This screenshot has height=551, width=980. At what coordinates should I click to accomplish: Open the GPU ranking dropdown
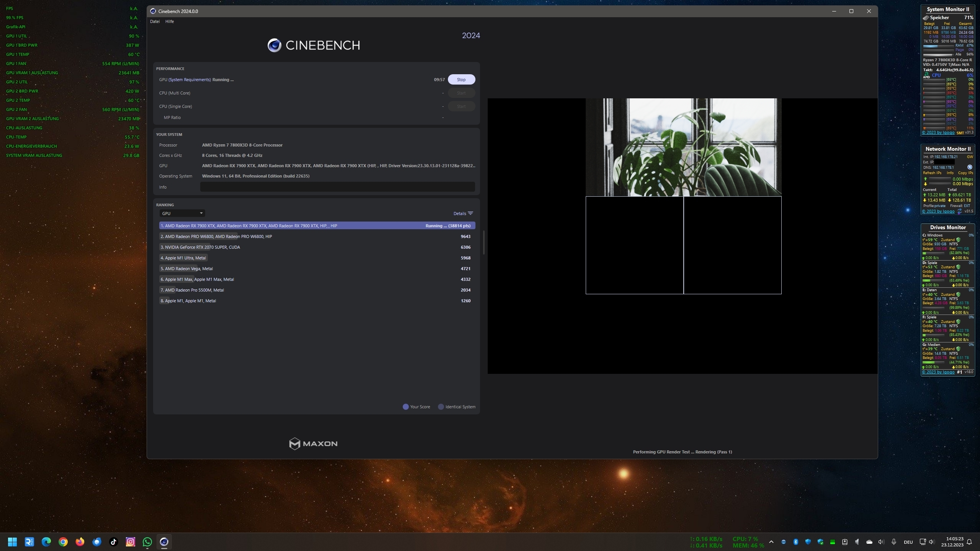182,214
